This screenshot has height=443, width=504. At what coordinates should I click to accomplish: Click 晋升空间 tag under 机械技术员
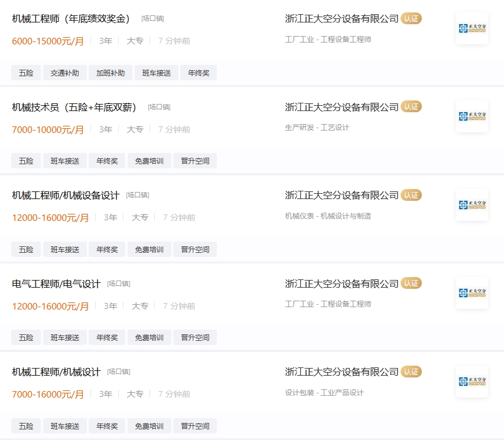[x=195, y=161]
